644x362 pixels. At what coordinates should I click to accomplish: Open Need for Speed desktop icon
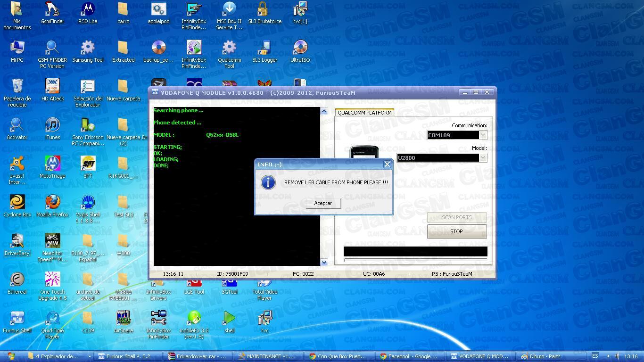coord(52,247)
